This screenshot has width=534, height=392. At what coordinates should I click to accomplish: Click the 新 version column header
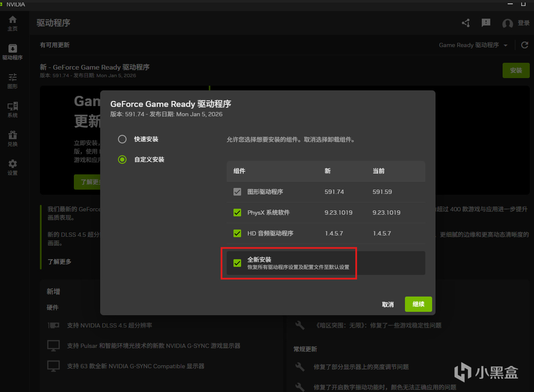click(x=328, y=171)
